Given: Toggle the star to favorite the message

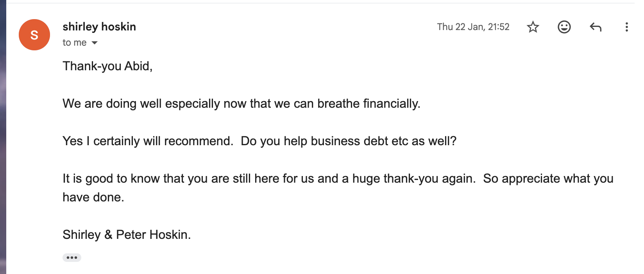Looking at the screenshot, I should tap(533, 27).
